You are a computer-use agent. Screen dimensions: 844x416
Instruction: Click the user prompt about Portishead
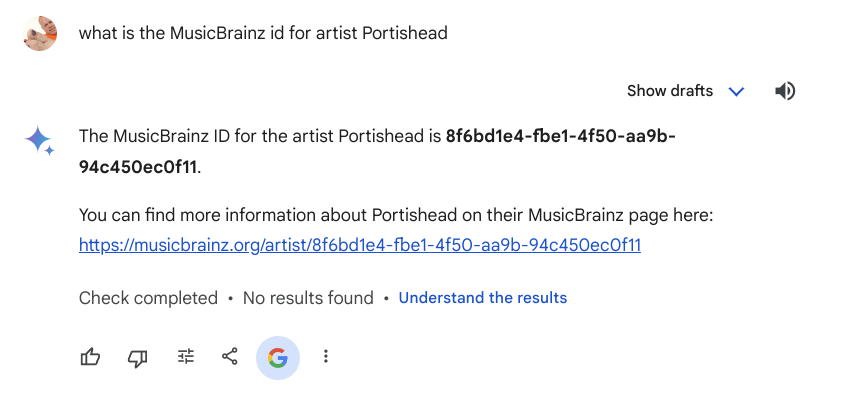263,33
